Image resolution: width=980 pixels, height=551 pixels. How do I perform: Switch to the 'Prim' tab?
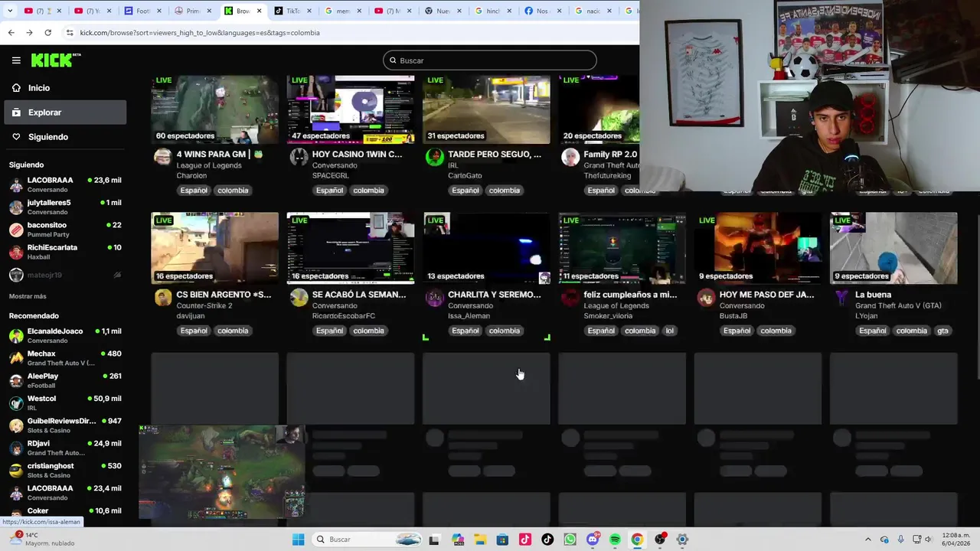pos(193,11)
